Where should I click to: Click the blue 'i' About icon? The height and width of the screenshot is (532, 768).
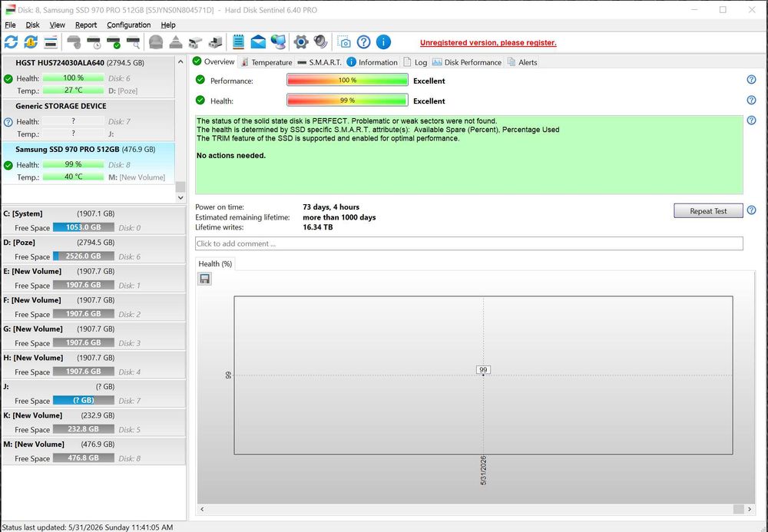tap(383, 42)
